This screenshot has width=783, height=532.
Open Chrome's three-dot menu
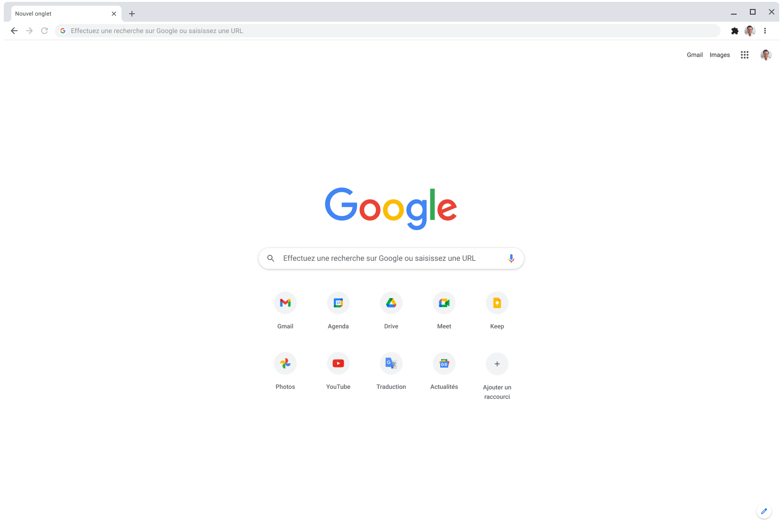[765, 31]
